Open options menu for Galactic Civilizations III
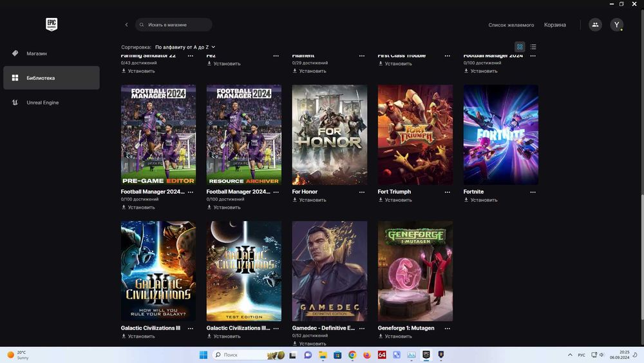The height and width of the screenshot is (363, 644). point(191,328)
